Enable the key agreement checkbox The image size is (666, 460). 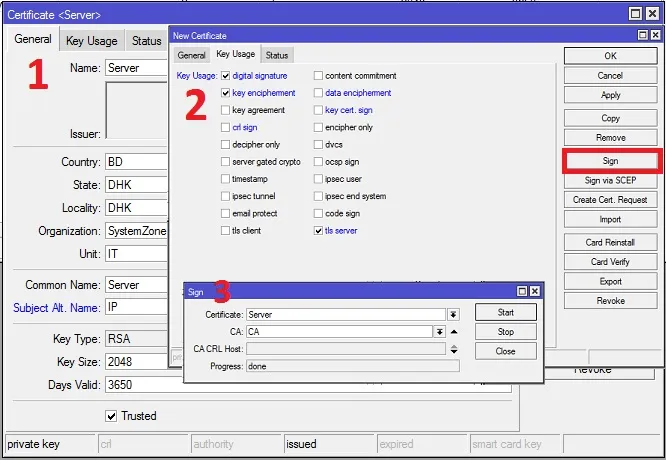[226, 110]
